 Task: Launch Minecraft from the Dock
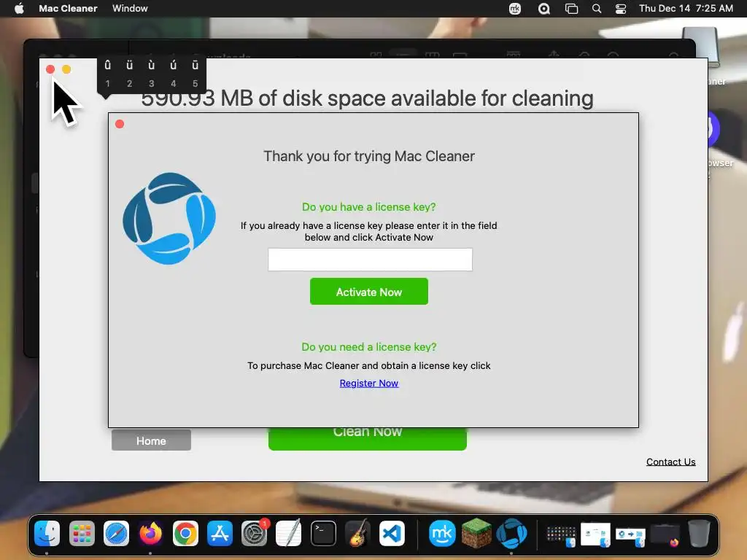[x=476, y=533]
